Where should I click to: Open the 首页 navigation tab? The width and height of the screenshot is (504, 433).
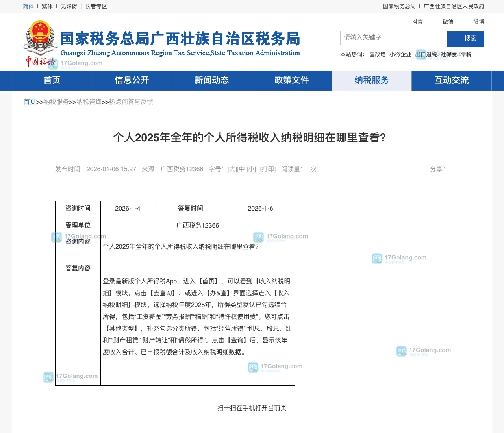(52, 80)
